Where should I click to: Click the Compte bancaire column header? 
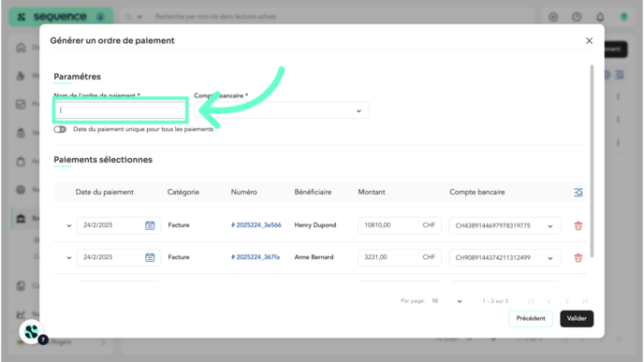(x=477, y=192)
